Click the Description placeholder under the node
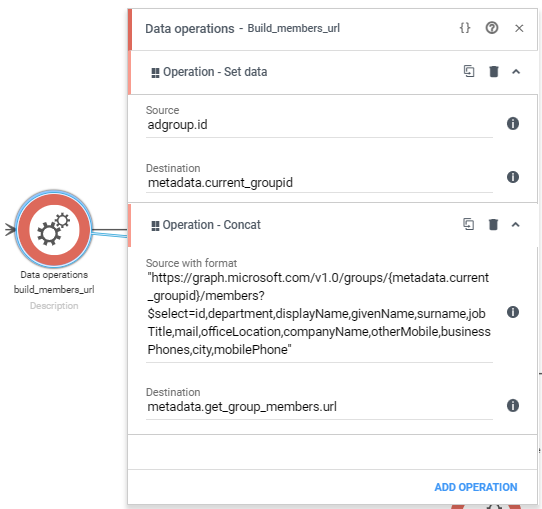Image resolution: width=542 pixels, height=509 pixels. click(54, 306)
